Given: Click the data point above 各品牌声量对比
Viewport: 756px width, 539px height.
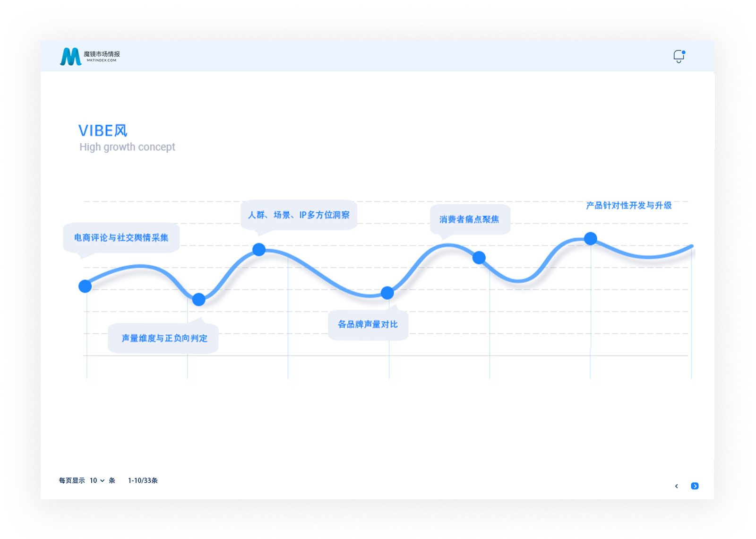Looking at the screenshot, I should 387,293.
